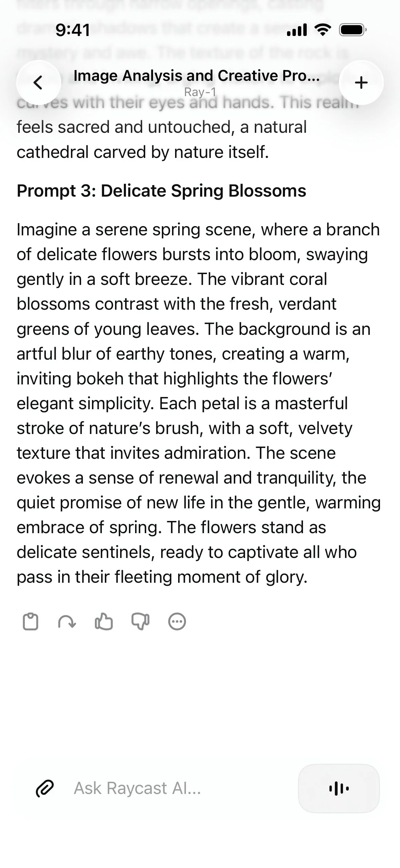Tap the battery indicator in status bar
The image size is (400, 868).
pos(353,30)
